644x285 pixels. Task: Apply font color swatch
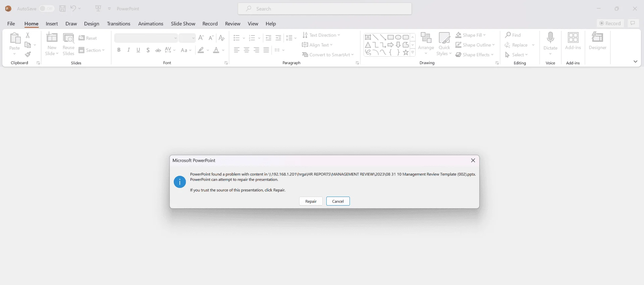click(x=216, y=50)
